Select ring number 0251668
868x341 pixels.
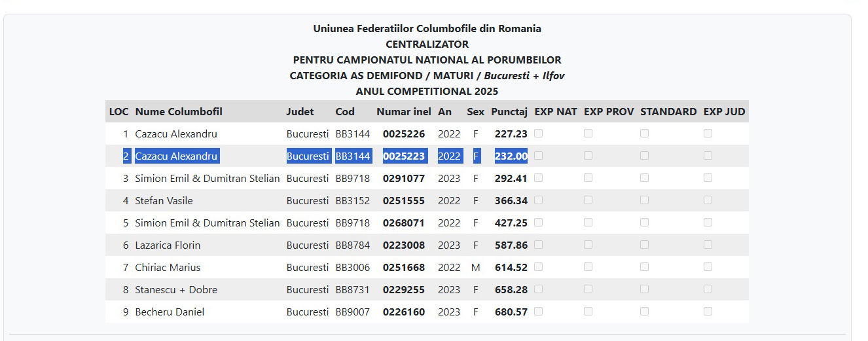[404, 268]
